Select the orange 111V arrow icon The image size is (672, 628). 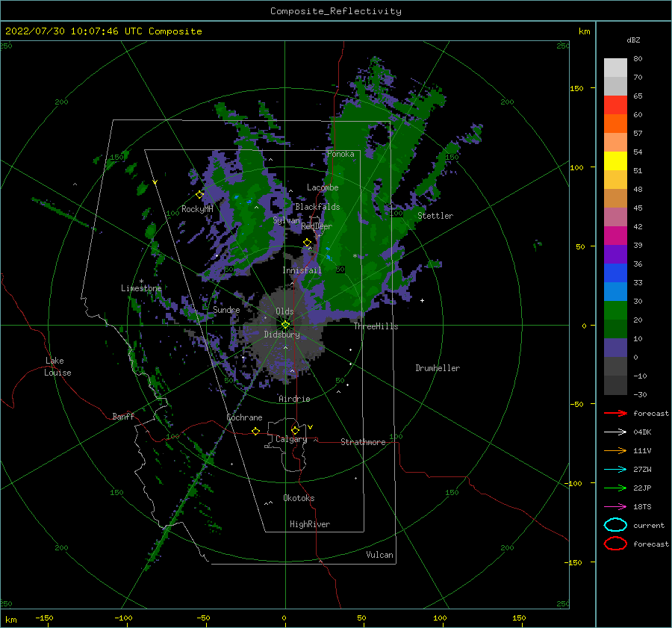pyautogui.click(x=615, y=450)
